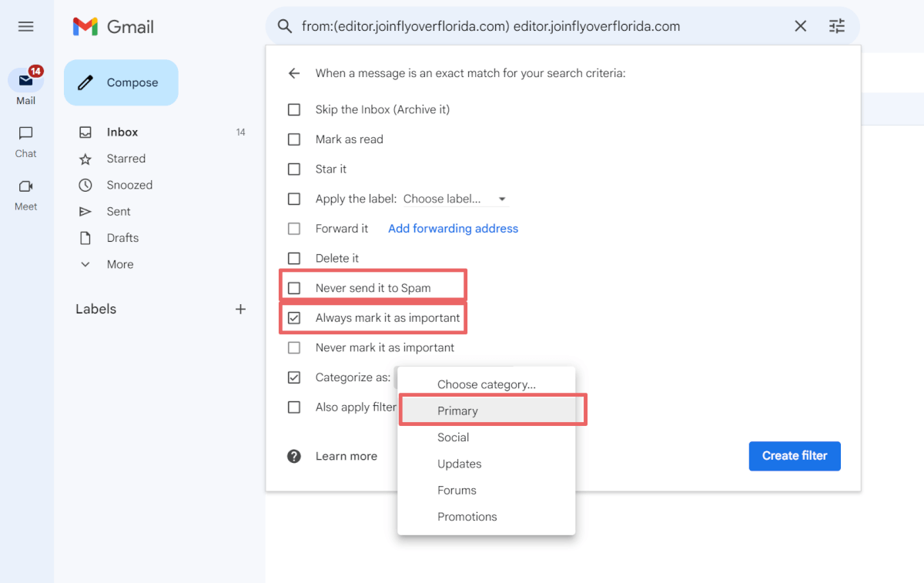
Task: Select Primary category
Action: pyautogui.click(x=487, y=410)
